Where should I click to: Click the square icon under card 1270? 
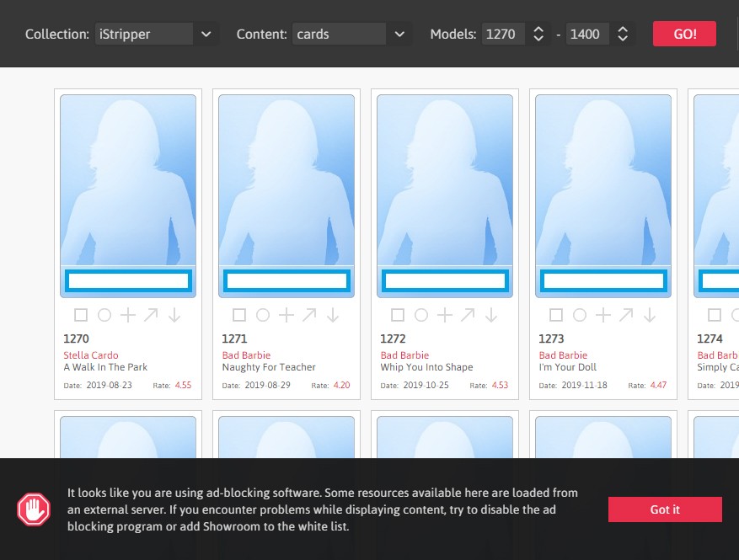tap(81, 315)
